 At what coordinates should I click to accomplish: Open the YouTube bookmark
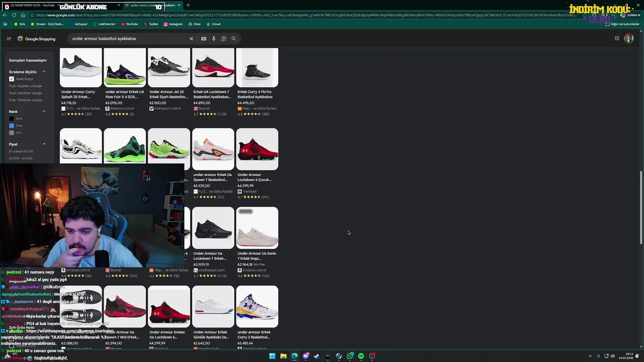coord(129,24)
